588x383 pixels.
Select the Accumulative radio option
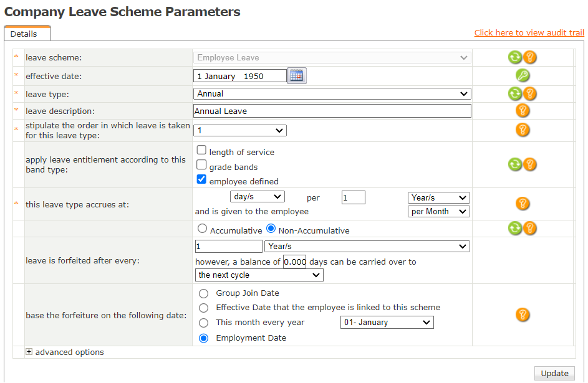click(202, 229)
